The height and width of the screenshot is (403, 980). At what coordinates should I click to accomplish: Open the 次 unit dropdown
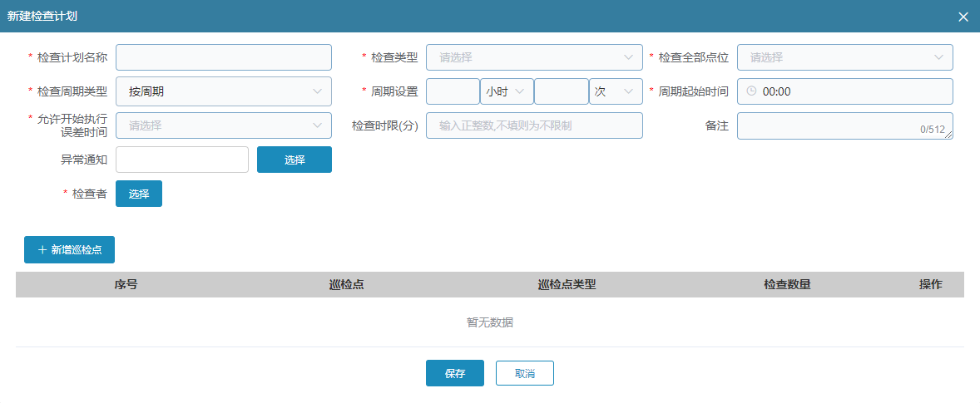616,91
